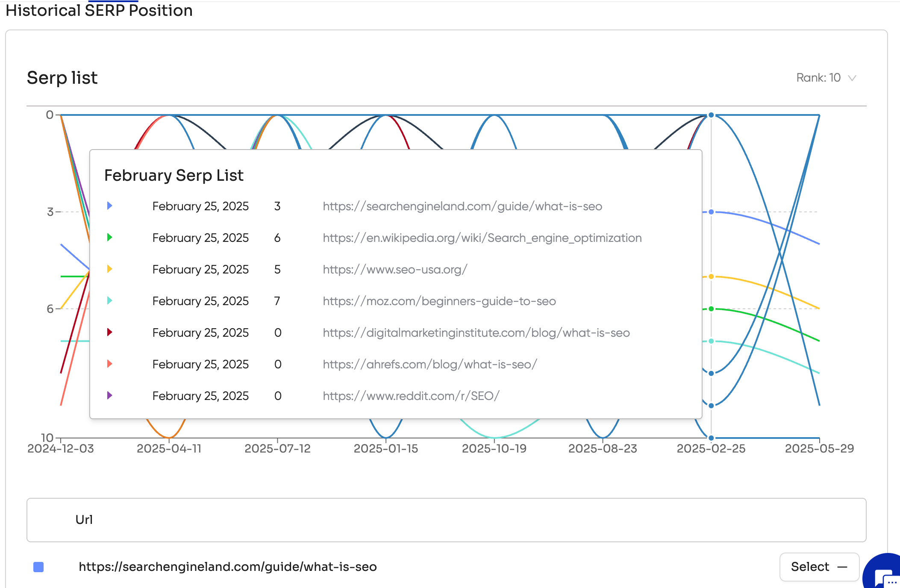Image resolution: width=900 pixels, height=588 pixels.
Task: Click the 2025-05-29 date label on axis
Action: click(819, 449)
